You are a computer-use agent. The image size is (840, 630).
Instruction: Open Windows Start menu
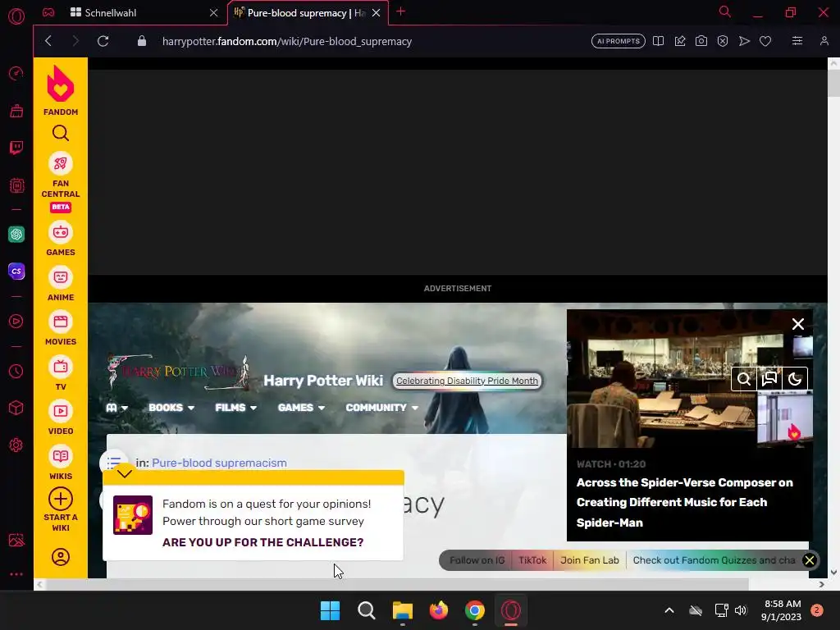[330, 610]
